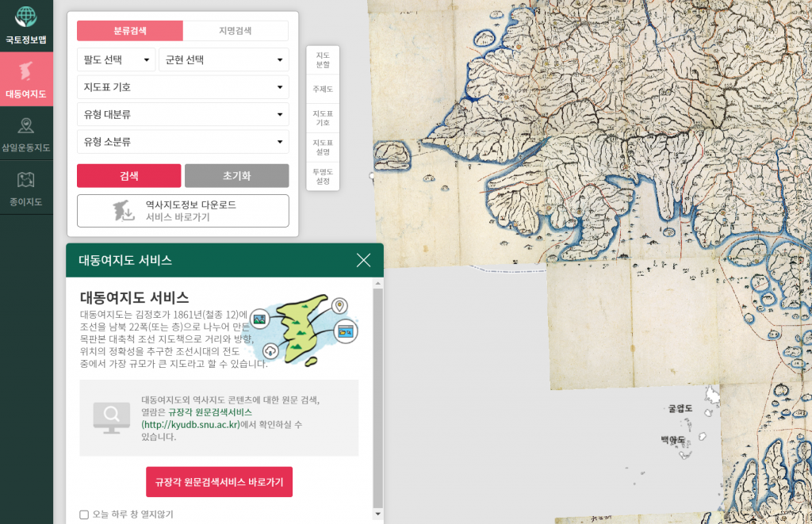Click the location pin icon in illustration
Screen dimensions: 812x524
(x=339, y=305)
